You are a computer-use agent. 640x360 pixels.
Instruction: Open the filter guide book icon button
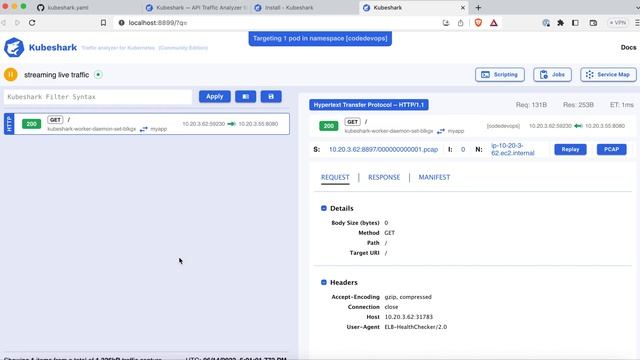tap(245, 97)
